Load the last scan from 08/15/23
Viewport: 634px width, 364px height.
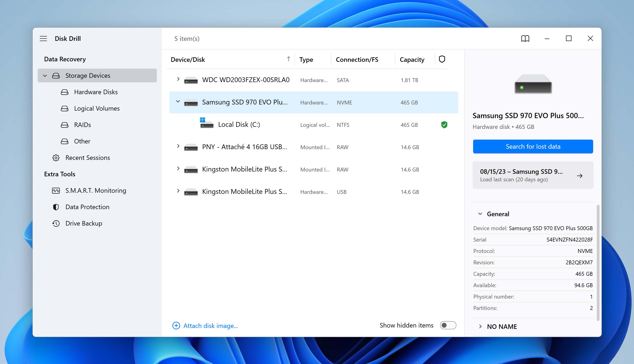point(533,175)
